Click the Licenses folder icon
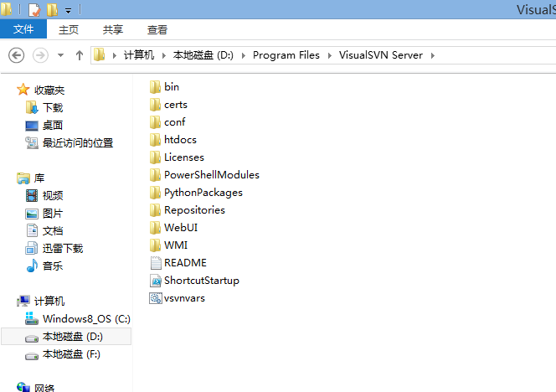Image resolution: width=556 pixels, height=392 pixels. (155, 157)
